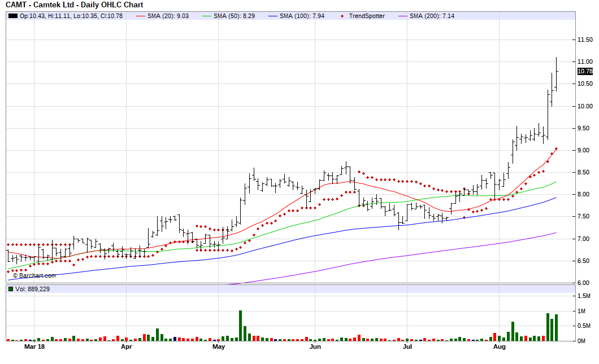Click the Aug date axis label

pyautogui.click(x=500, y=347)
